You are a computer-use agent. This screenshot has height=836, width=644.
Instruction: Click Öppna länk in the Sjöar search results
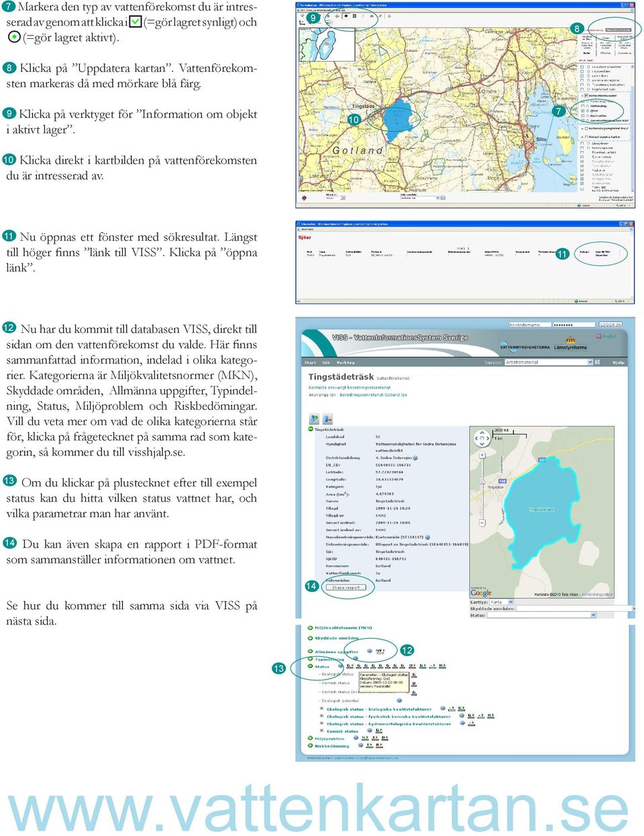click(x=602, y=256)
